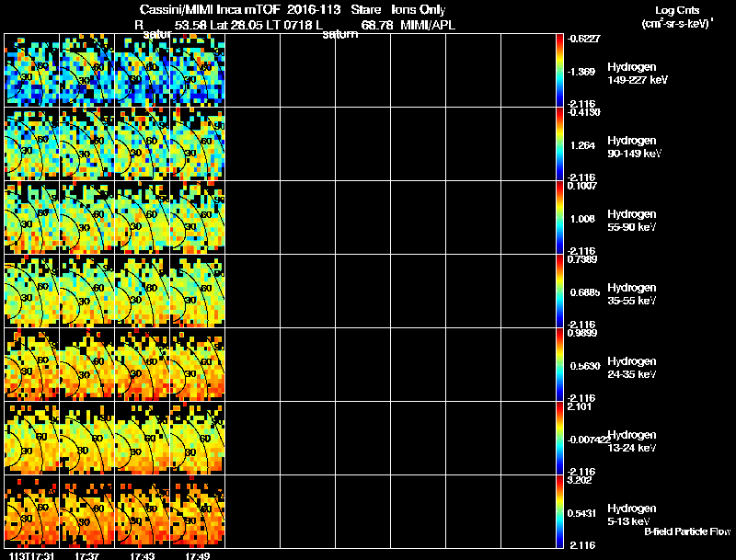736x560 pixels.
Task: Click the color bar for Hydrogen 24-35 keV
Action: click(559, 365)
